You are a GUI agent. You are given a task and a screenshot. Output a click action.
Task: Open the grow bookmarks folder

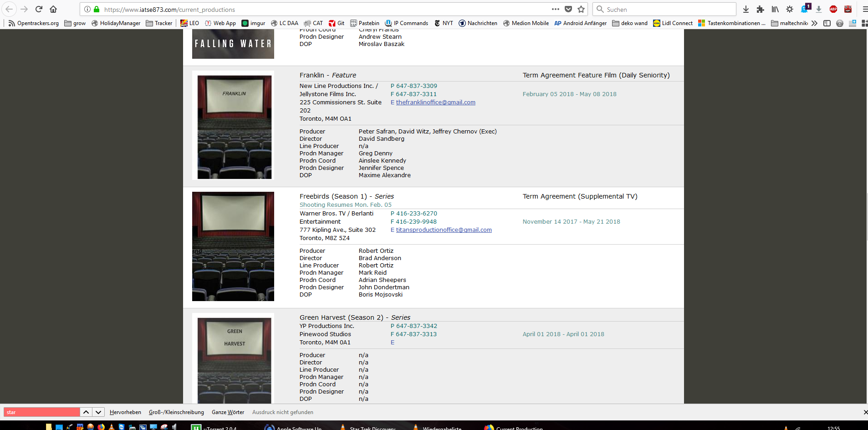tap(75, 23)
